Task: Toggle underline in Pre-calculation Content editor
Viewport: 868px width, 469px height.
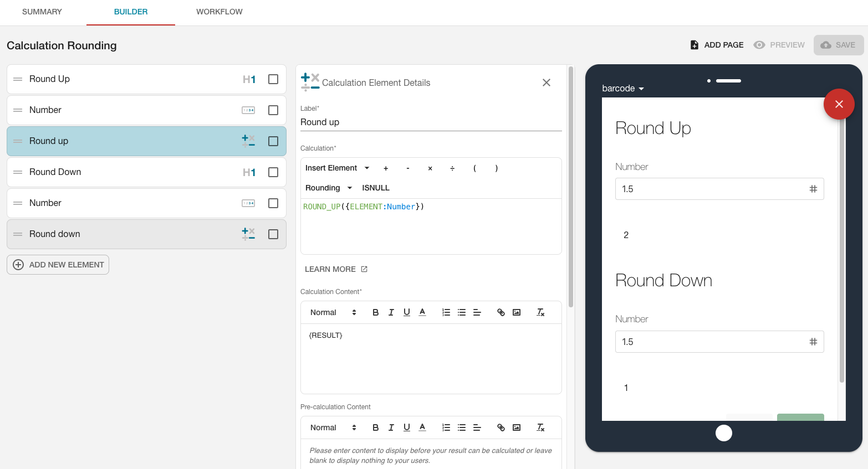Action: 407,427
